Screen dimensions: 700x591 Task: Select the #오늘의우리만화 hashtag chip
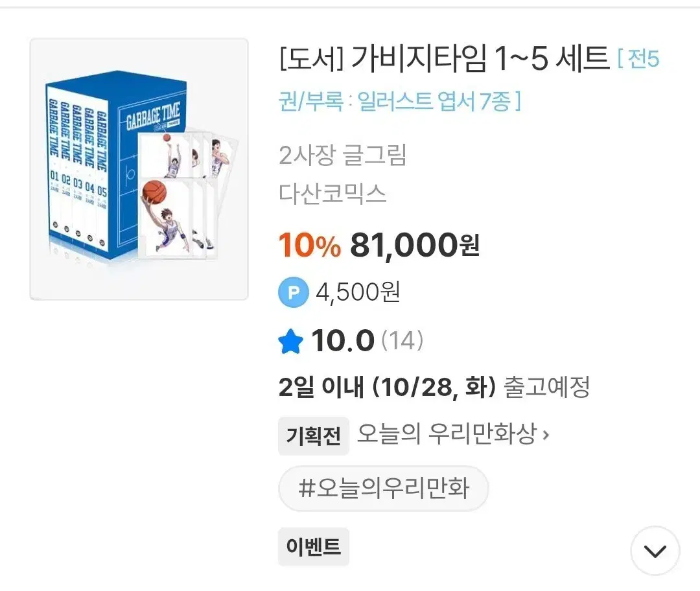pyautogui.click(x=383, y=488)
